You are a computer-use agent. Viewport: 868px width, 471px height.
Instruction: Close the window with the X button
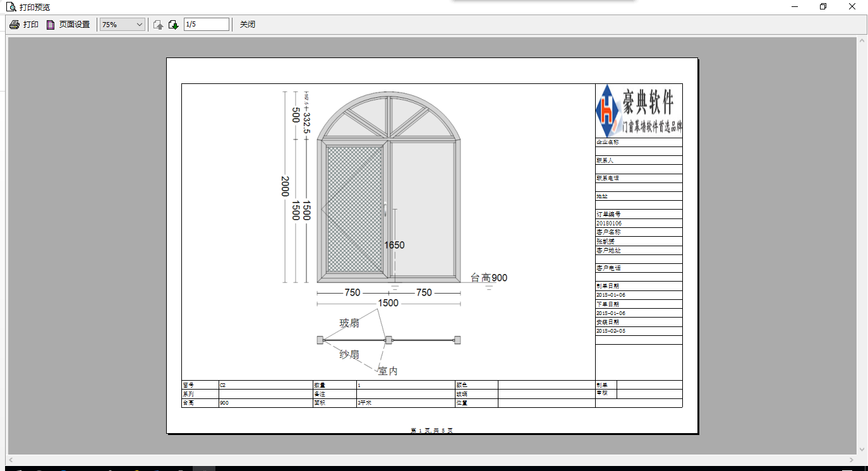[x=852, y=7]
